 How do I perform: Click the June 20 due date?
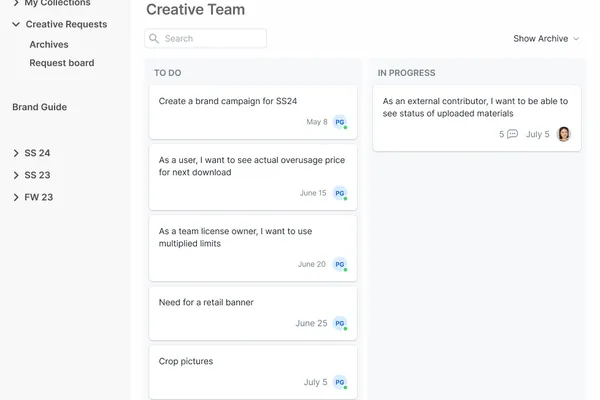(312, 264)
